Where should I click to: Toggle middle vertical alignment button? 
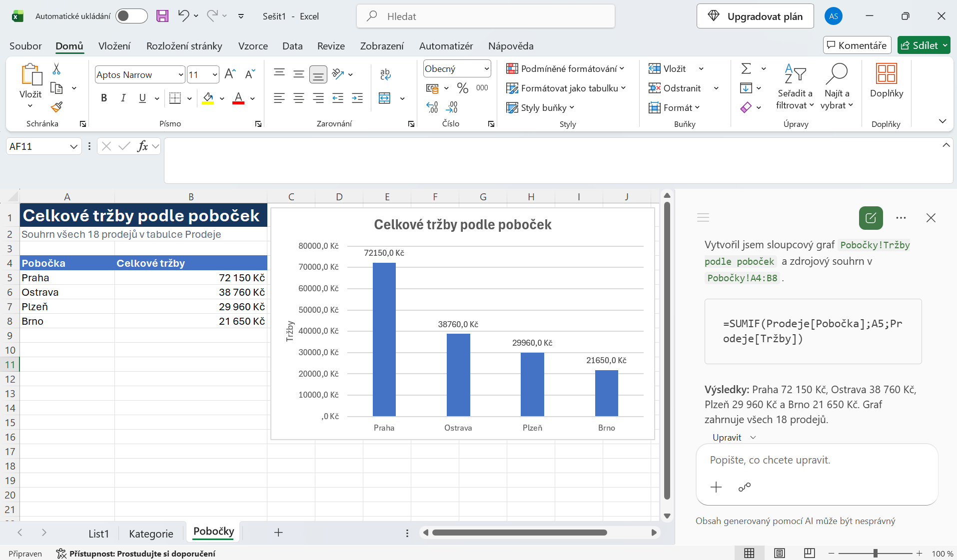(x=299, y=74)
